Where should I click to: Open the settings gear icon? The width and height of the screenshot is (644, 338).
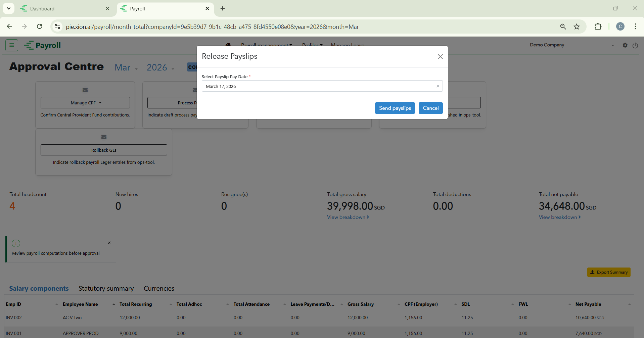click(625, 45)
